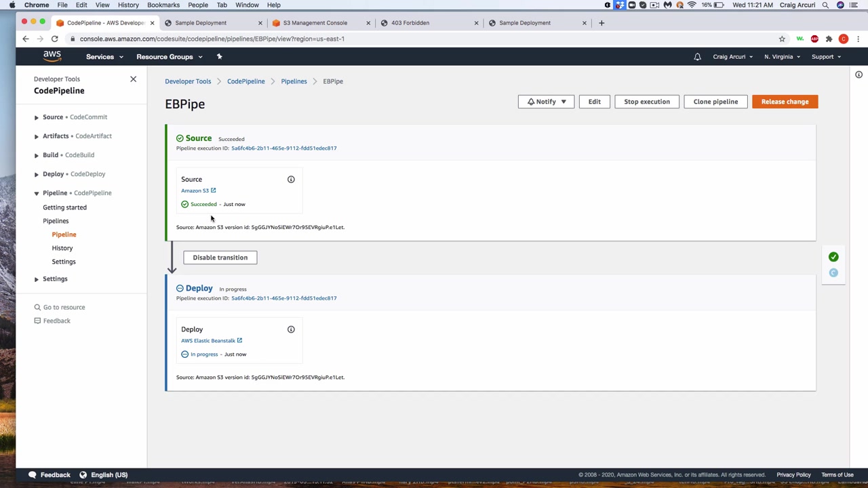Close the 403 Forbidden tab
This screenshot has height=488, width=868.
(x=476, y=23)
